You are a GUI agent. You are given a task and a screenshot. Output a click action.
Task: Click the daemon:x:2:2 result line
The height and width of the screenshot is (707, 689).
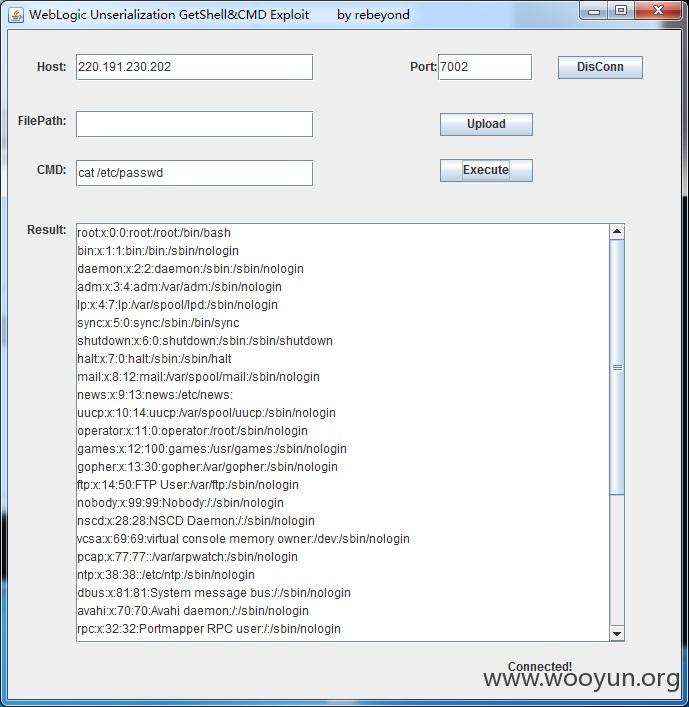(x=190, y=269)
